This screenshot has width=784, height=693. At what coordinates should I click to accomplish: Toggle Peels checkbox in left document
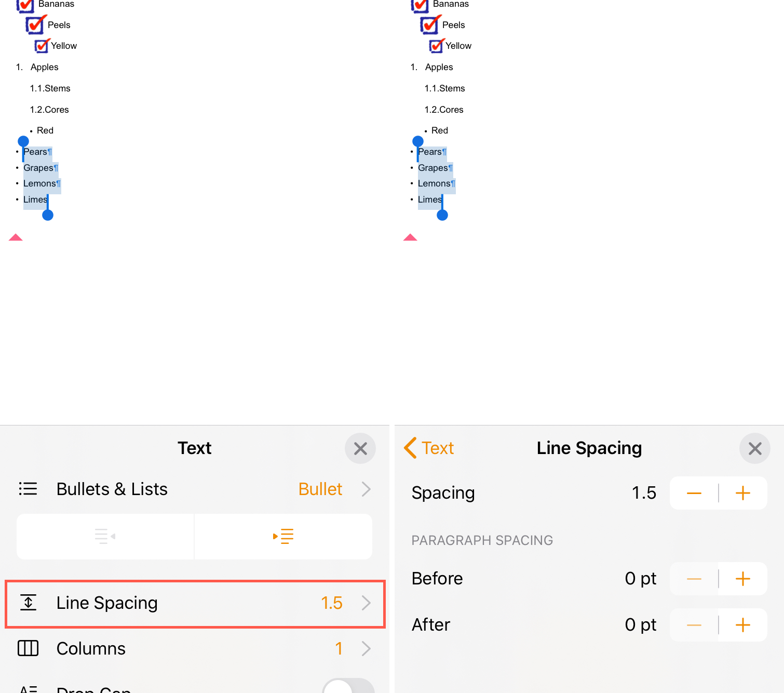pos(36,24)
